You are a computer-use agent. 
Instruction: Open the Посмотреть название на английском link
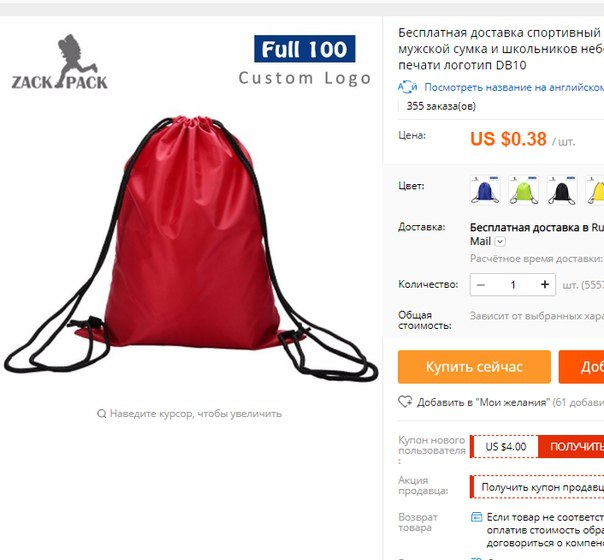coord(514,87)
